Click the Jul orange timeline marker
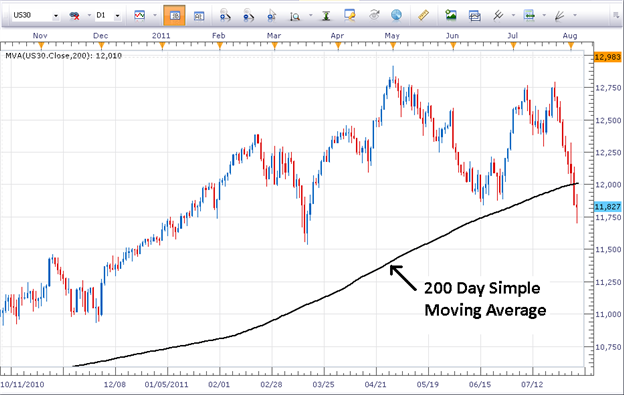This screenshot has height=395, width=624. click(513, 46)
